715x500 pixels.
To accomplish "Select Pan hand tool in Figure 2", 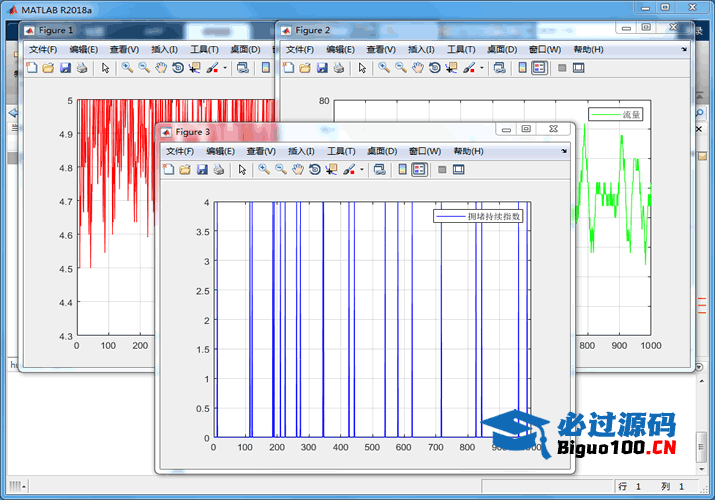I will 418,68.
